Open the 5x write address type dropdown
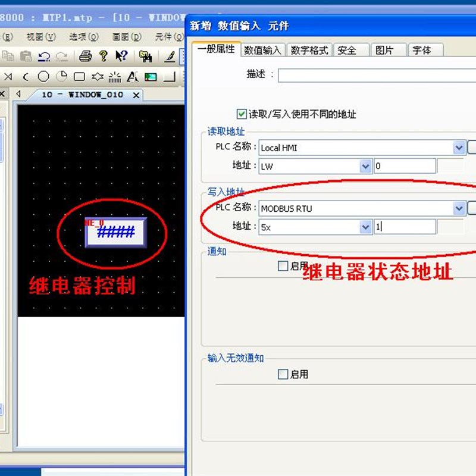The height and width of the screenshot is (476, 476). pyautogui.click(x=366, y=227)
